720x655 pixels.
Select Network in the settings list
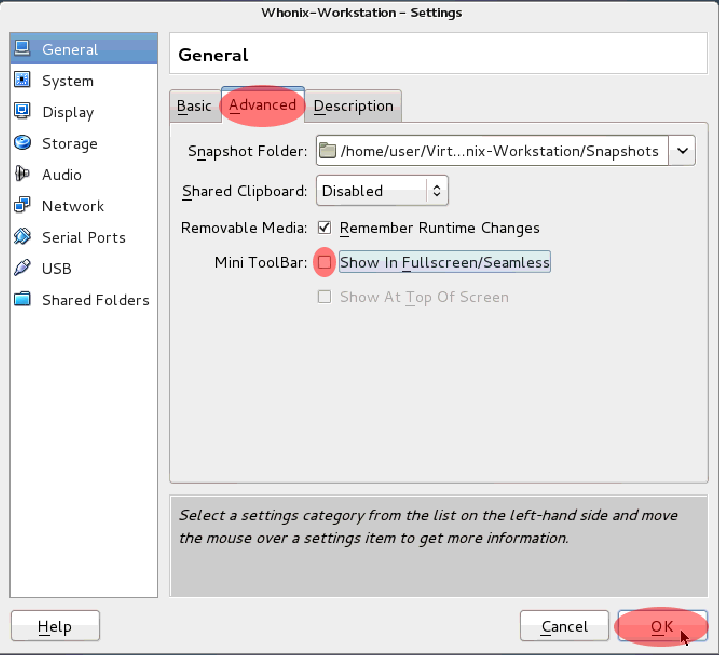(x=84, y=206)
